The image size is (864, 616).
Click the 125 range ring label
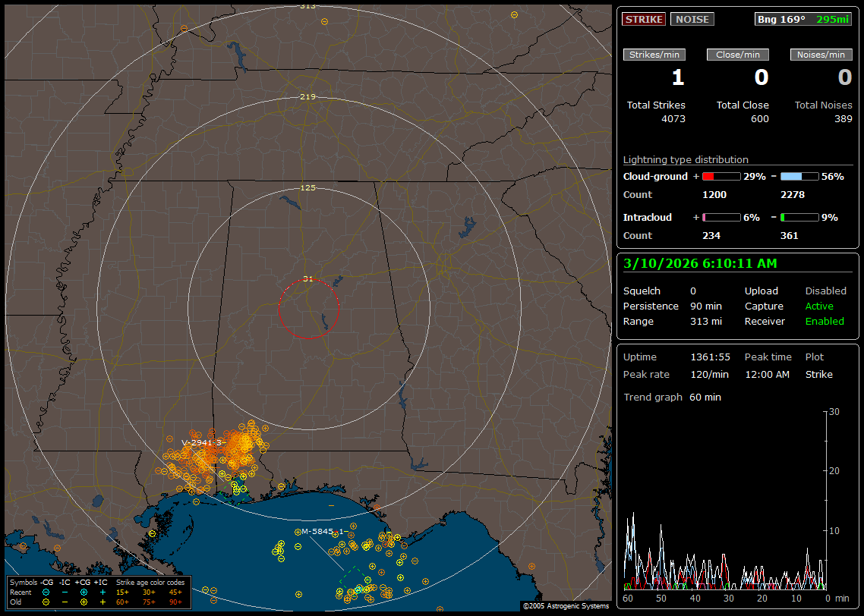pyautogui.click(x=307, y=187)
